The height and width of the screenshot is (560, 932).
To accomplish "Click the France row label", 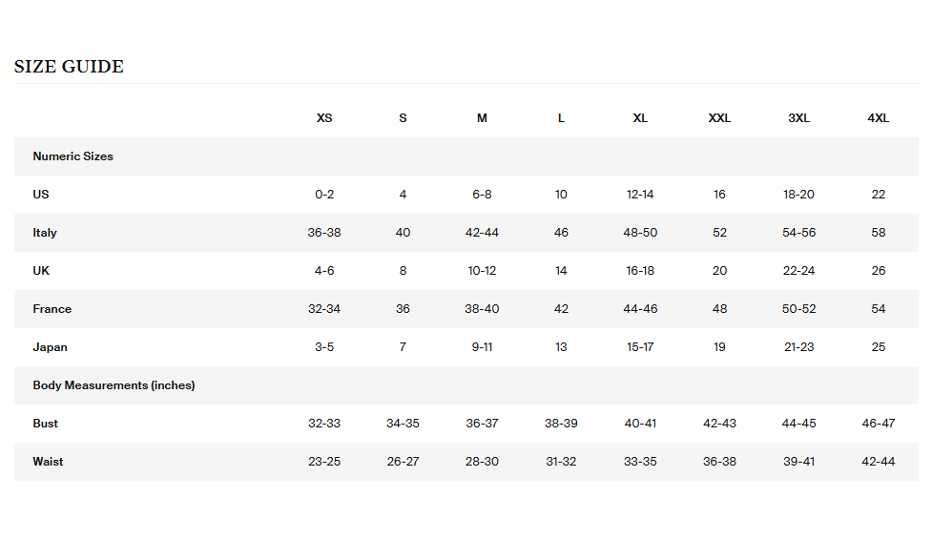I will pyautogui.click(x=52, y=309).
